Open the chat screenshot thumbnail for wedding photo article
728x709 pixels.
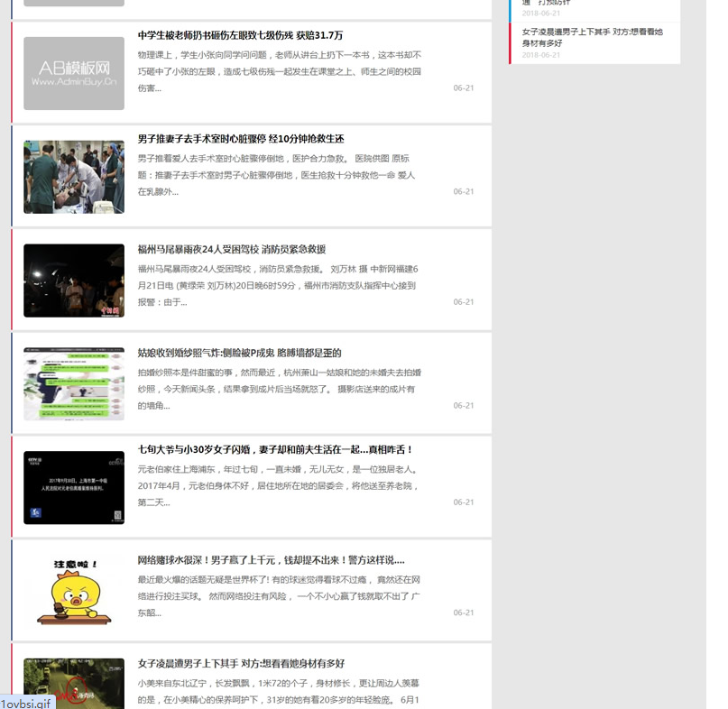coord(74,384)
